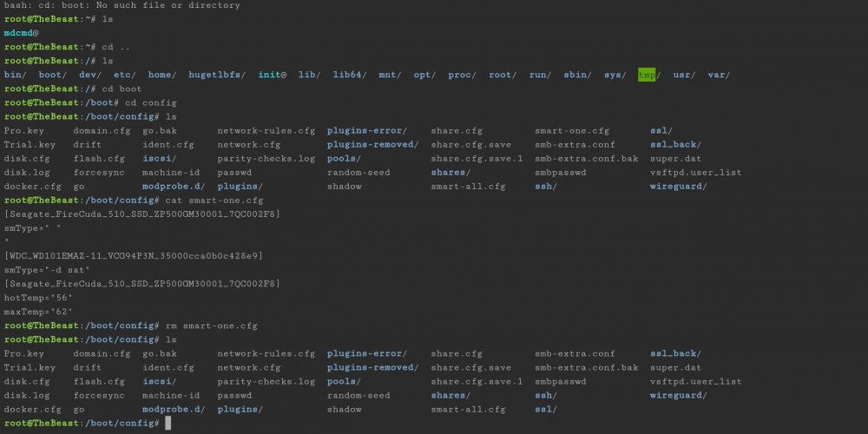The height and width of the screenshot is (434, 868).
Task: Select lib/ in the root listing
Action: pyautogui.click(x=310, y=75)
